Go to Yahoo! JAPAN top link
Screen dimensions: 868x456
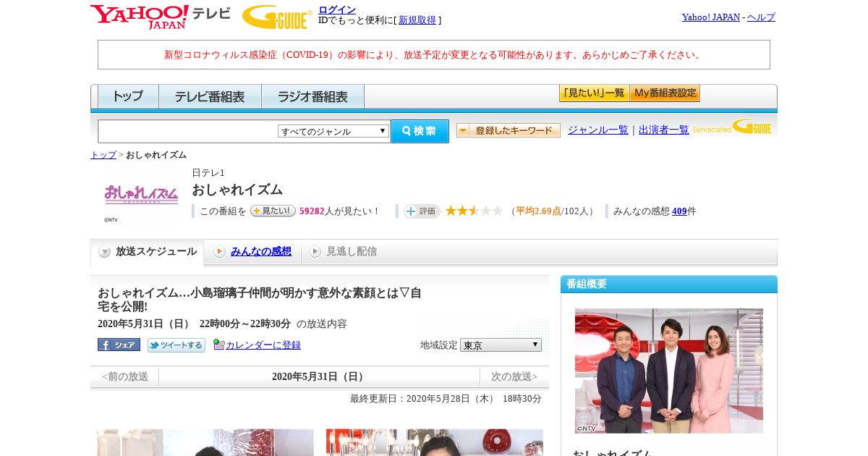pos(710,17)
